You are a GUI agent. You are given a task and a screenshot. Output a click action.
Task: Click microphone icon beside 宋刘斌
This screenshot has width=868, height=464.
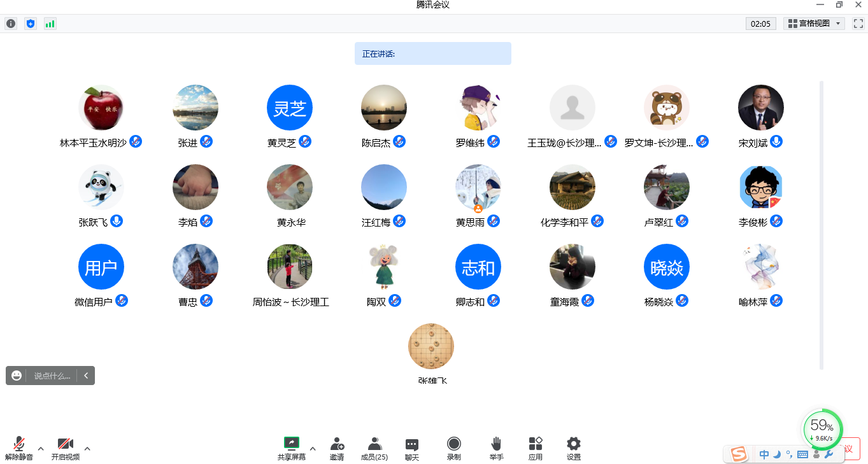(776, 141)
